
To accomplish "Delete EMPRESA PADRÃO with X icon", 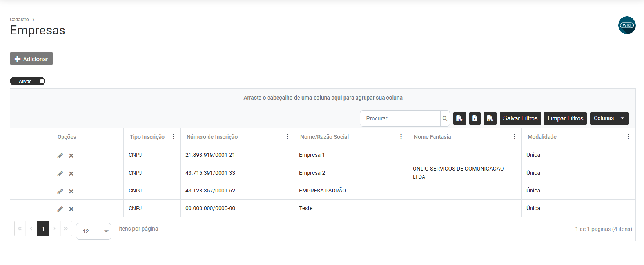I will pyautogui.click(x=71, y=191).
